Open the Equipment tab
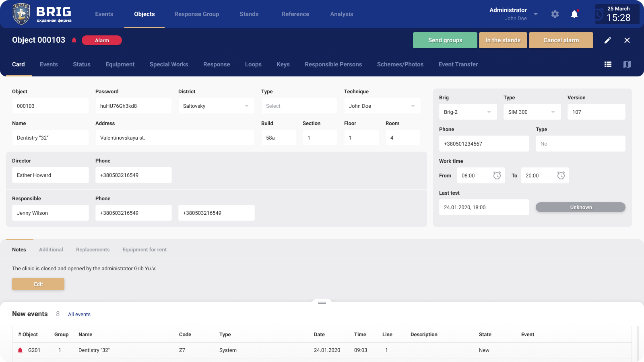This screenshot has height=362, width=644. point(120,64)
